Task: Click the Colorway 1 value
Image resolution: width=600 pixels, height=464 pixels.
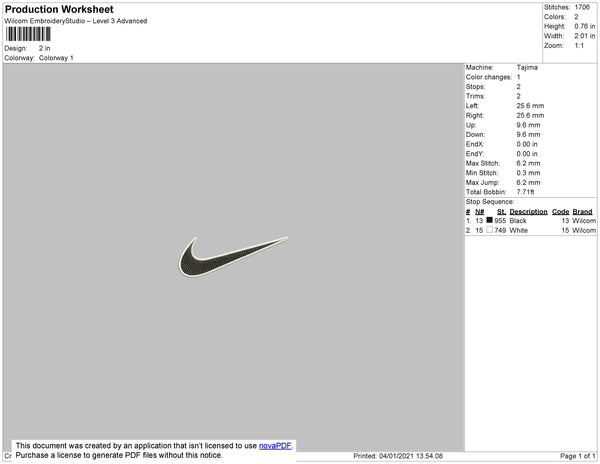Action: (x=56, y=58)
